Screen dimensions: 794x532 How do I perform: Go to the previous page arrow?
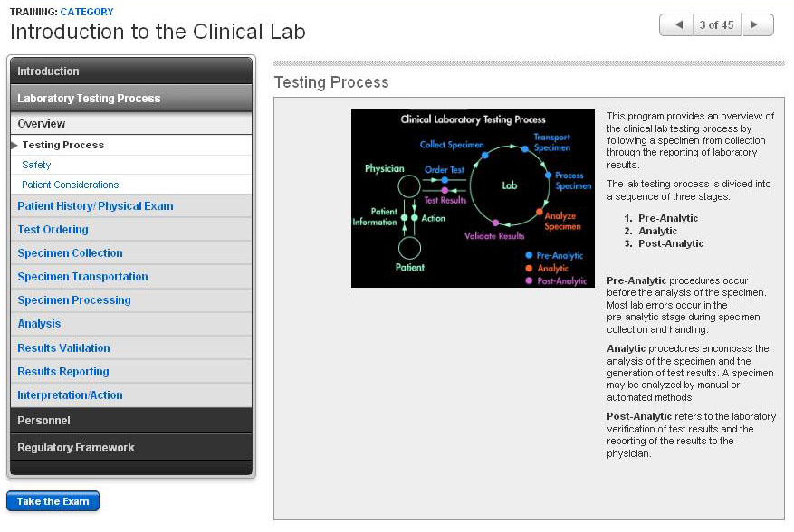[675, 25]
